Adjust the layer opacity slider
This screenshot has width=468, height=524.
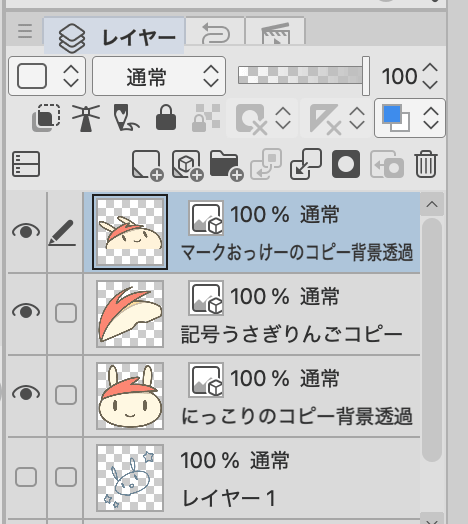pos(303,76)
